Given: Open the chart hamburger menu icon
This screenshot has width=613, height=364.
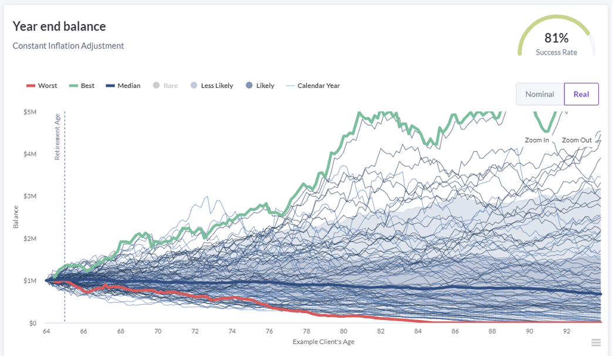Looking at the screenshot, I should 596,343.
